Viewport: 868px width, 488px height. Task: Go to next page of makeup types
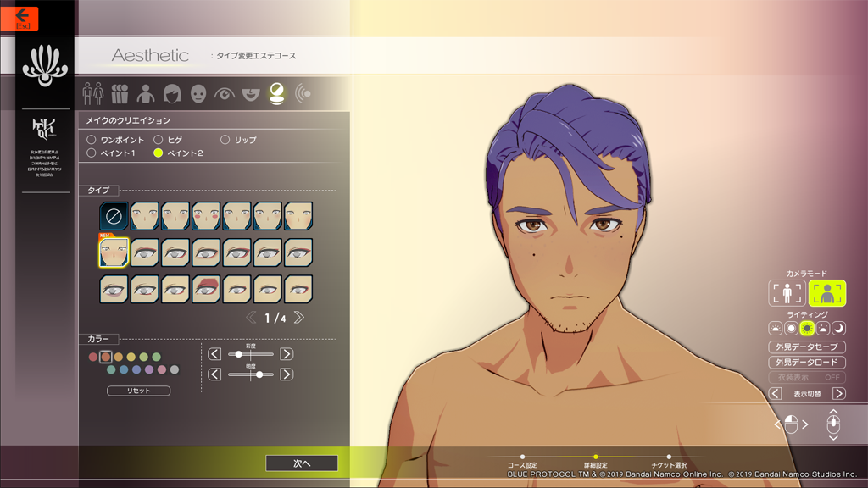point(298,318)
